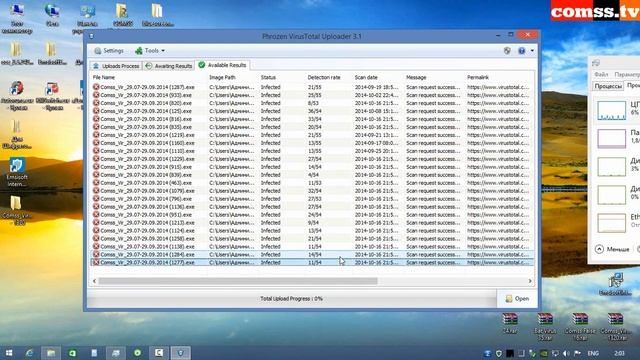Sort by the Scan date column header

pos(366,77)
